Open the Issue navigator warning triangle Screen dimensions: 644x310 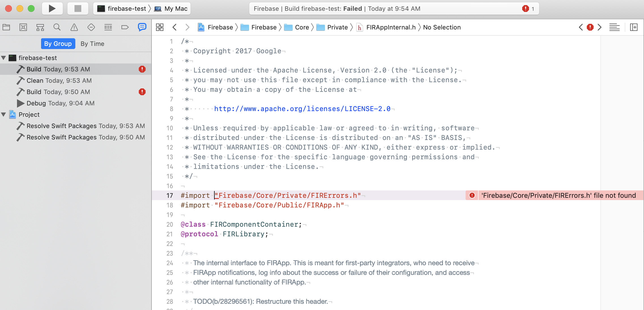tap(74, 27)
